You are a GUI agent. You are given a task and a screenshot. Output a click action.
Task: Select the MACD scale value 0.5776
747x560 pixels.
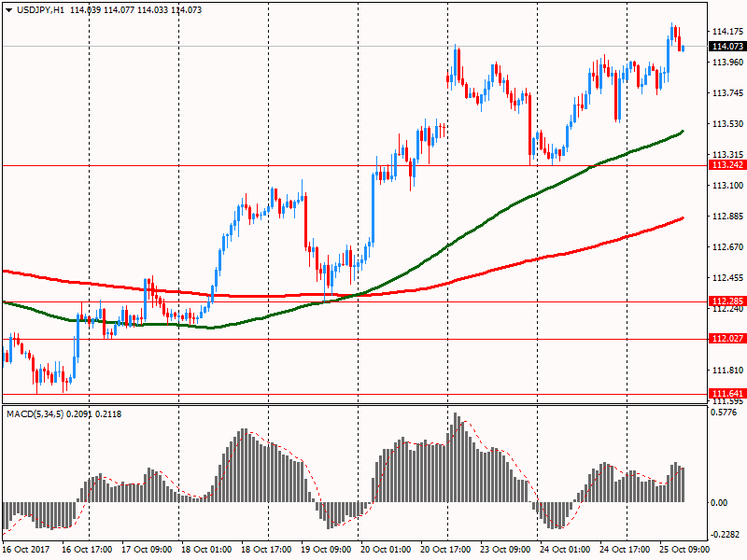(x=723, y=413)
